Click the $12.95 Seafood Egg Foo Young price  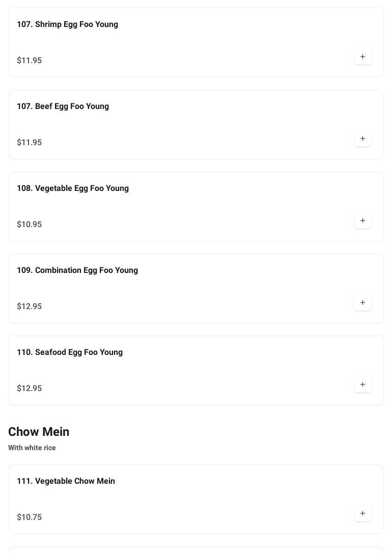30,389
